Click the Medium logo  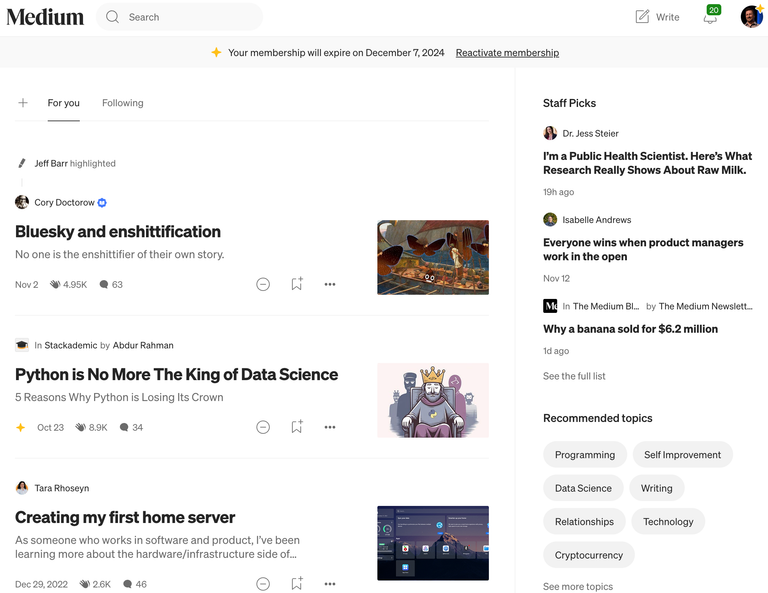point(45,17)
